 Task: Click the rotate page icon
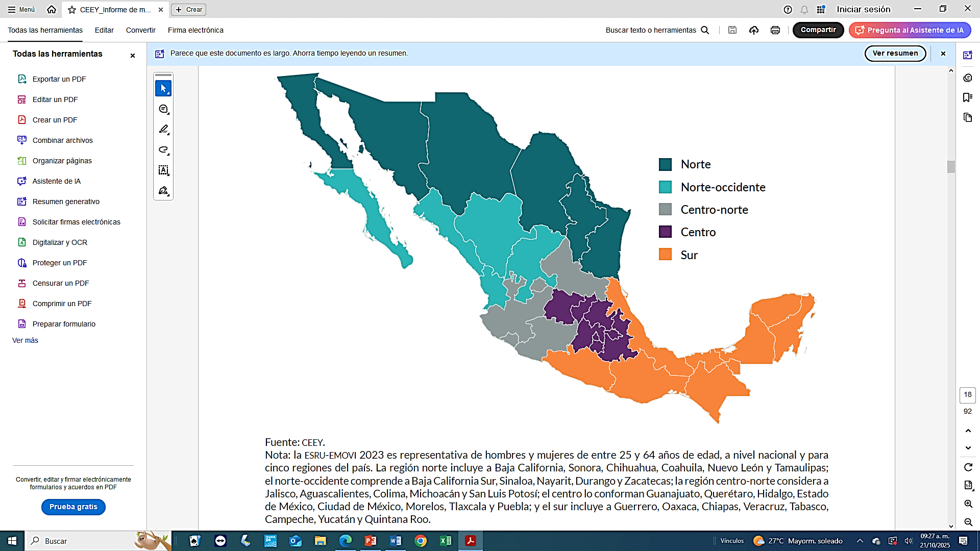(x=968, y=467)
